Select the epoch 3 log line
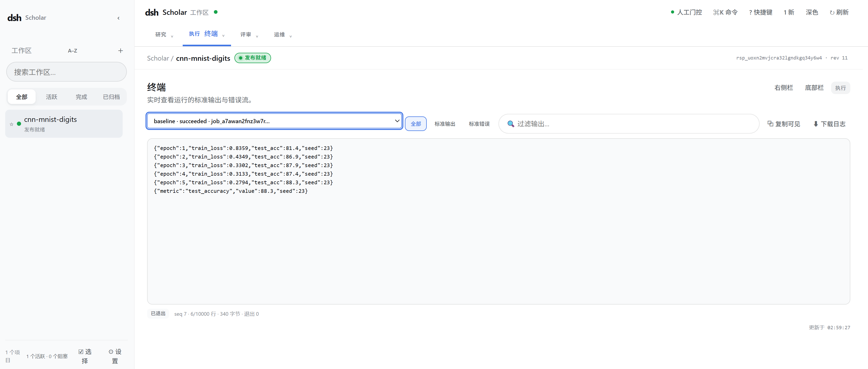The width and height of the screenshot is (868, 369). pos(243,165)
